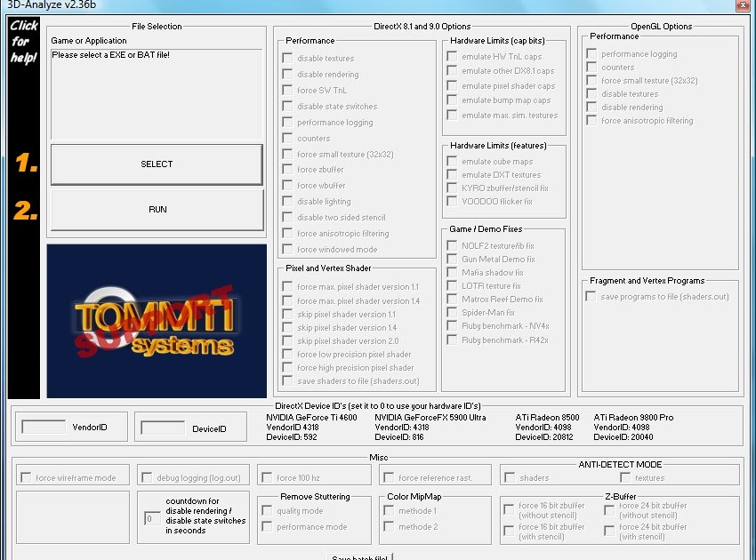The image size is (756, 560).
Task: Enable Remove Stuttering 'quality mode'
Action: click(267, 510)
